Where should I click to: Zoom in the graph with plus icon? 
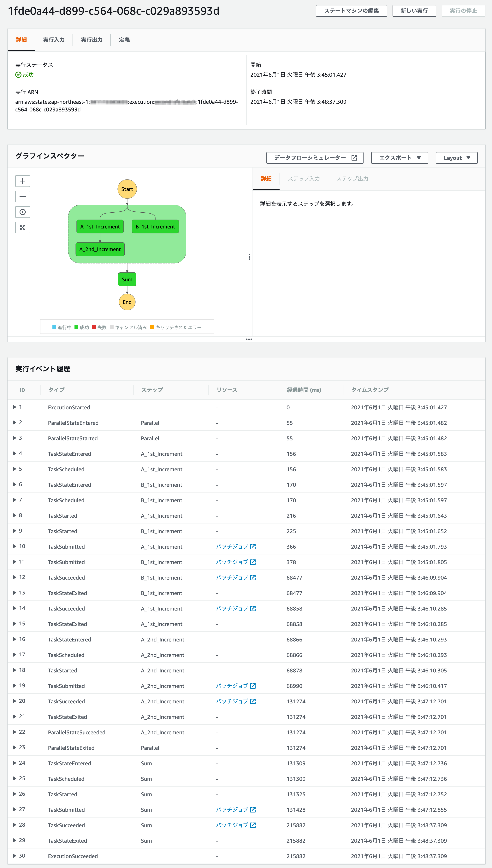[x=23, y=181]
